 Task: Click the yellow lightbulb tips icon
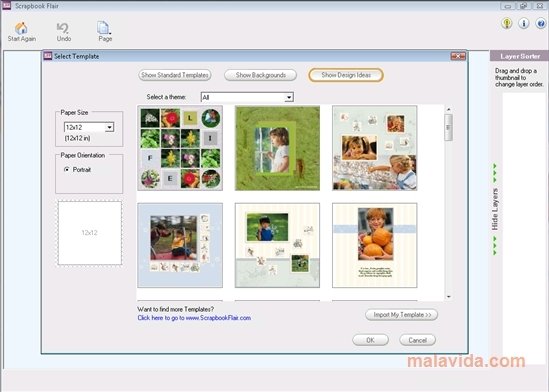coord(507,23)
